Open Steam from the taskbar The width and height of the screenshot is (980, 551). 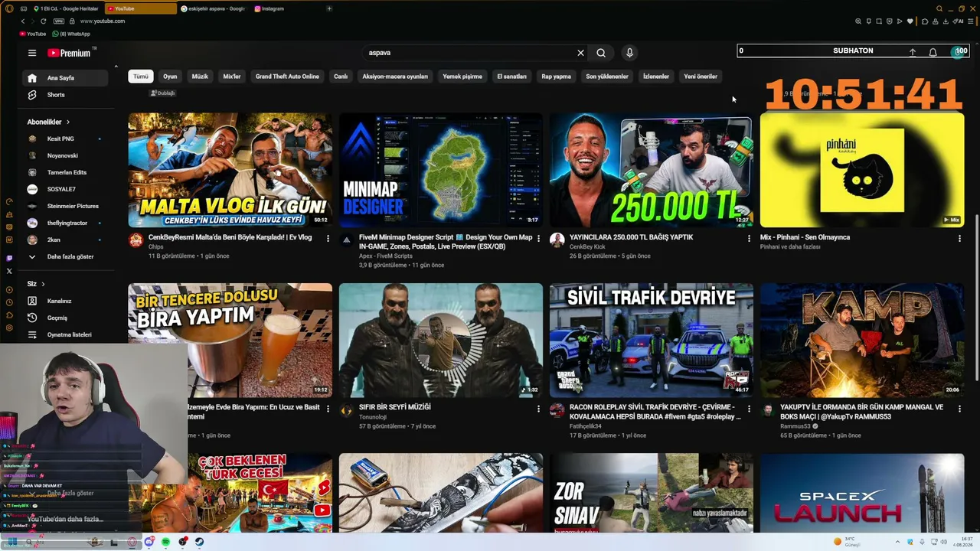199,542
